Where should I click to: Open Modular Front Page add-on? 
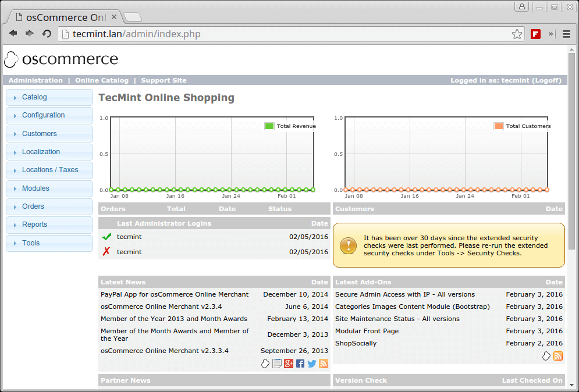367,331
